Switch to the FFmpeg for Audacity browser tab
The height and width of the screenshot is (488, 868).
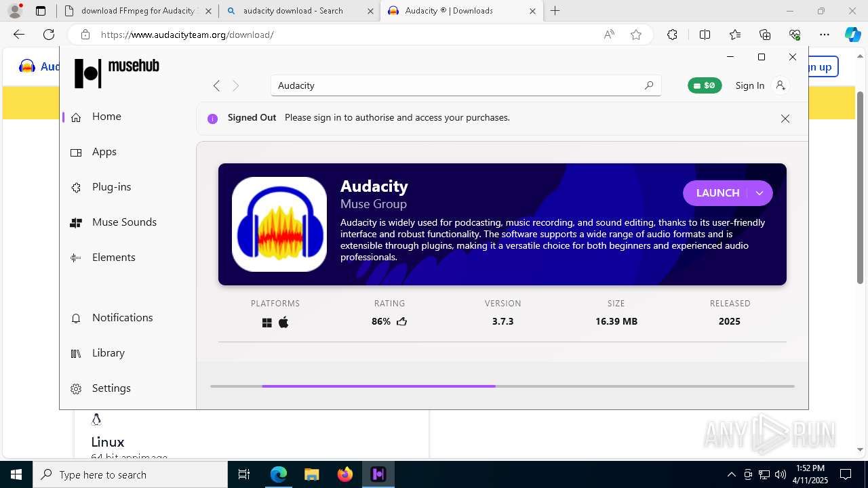(137, 11)
